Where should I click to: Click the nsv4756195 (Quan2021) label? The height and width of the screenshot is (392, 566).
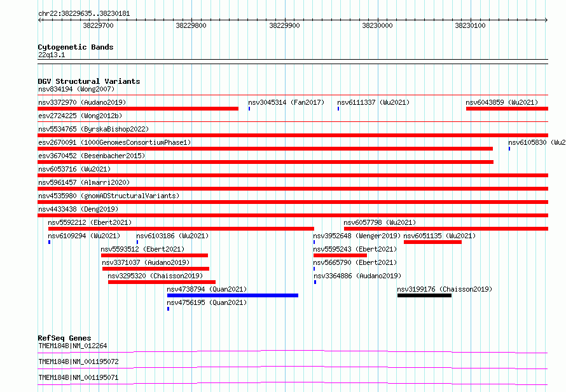pyautogui.click(x=207, y=302)
